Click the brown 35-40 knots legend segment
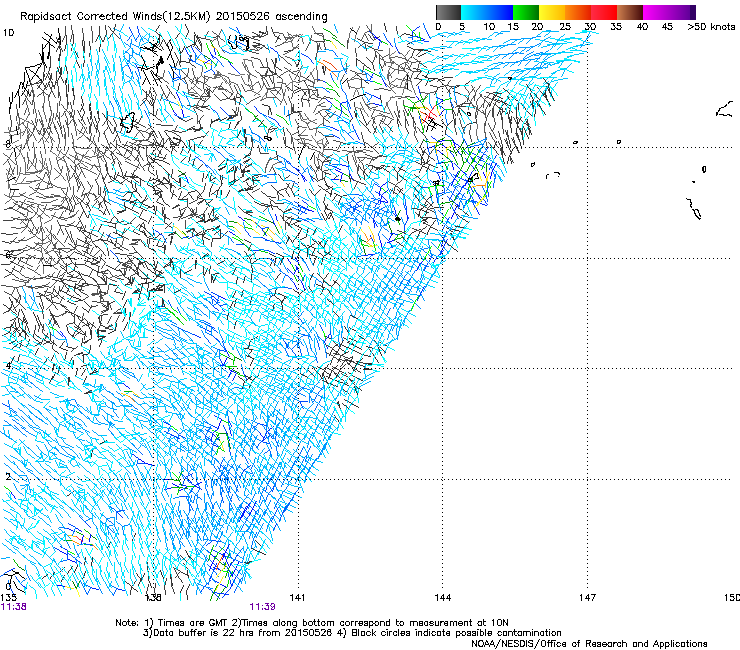 click(630, 12)
